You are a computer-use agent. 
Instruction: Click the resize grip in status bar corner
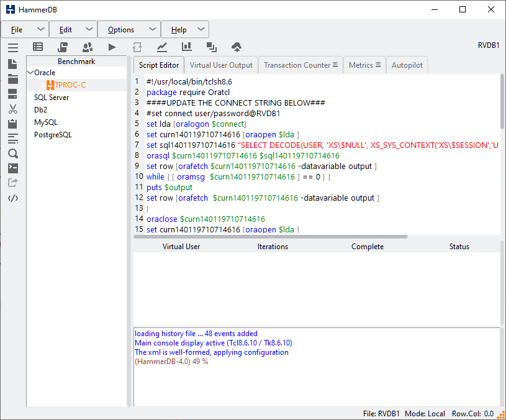(x=501, y=415)
